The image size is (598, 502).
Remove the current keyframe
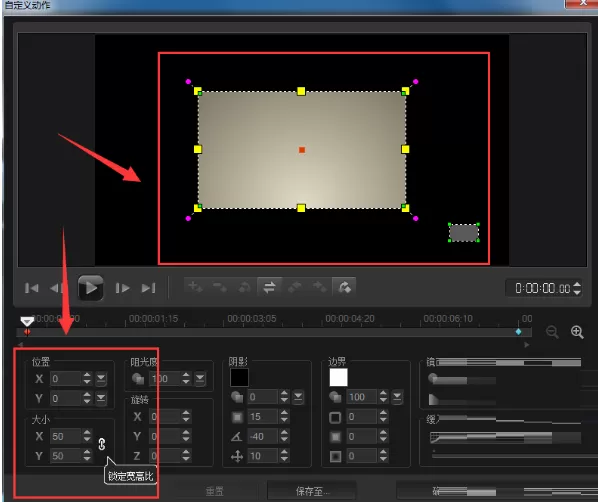[220, 287]
